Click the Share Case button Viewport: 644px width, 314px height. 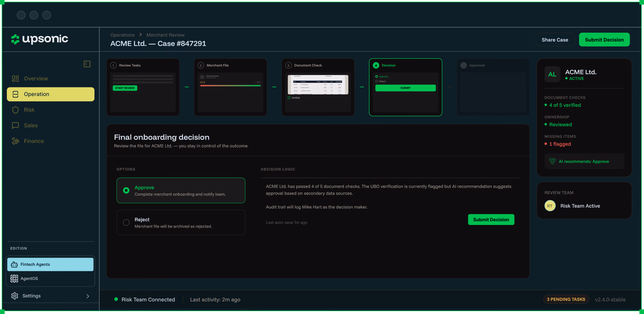tap(555, 40)
